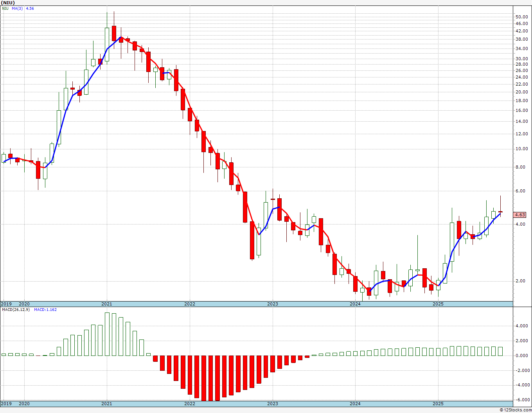Click the MACD(26,12,9) indicator label

(x=16, y=310)
